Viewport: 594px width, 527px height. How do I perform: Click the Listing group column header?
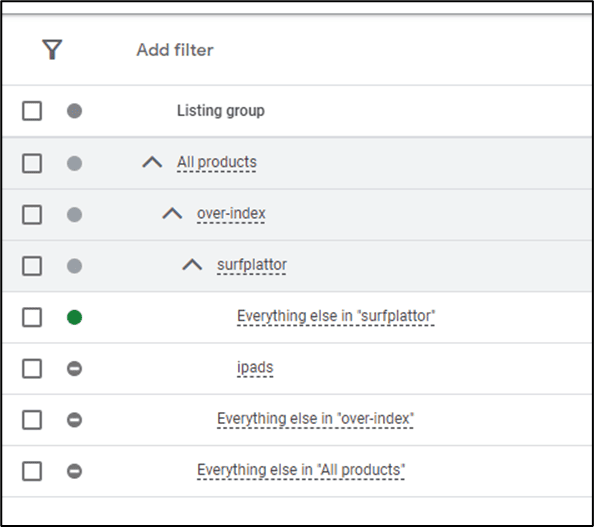coord(221,111)
